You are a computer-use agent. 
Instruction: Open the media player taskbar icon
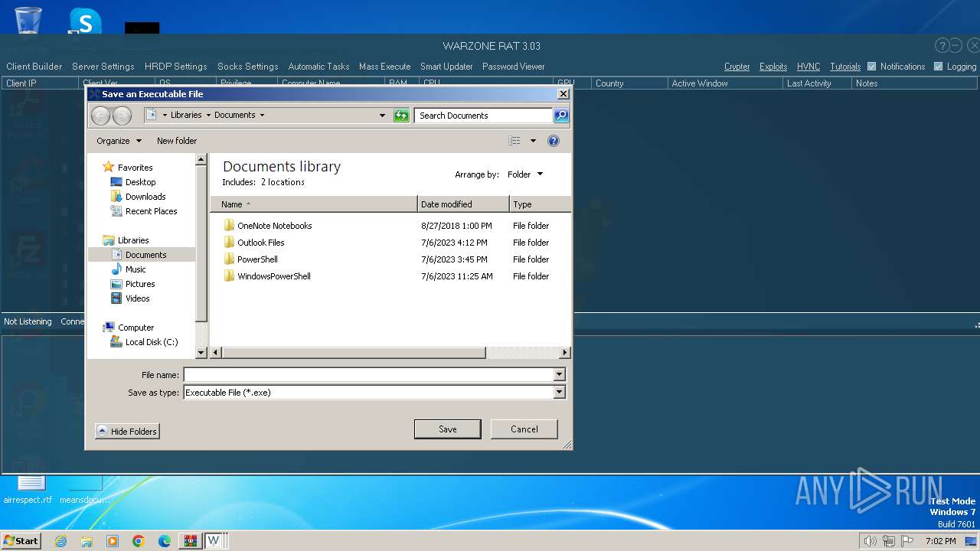113,541
